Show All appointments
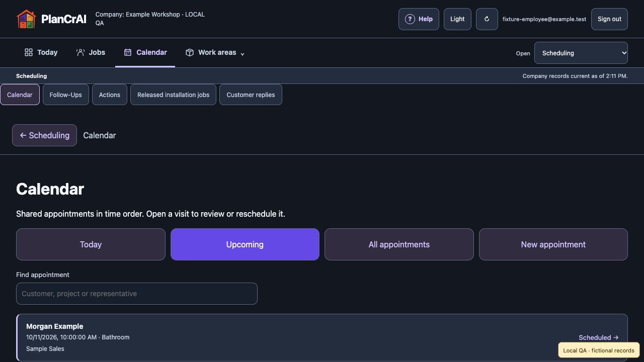The height and width of the screenshot is (362, 644). pos(399,244)
